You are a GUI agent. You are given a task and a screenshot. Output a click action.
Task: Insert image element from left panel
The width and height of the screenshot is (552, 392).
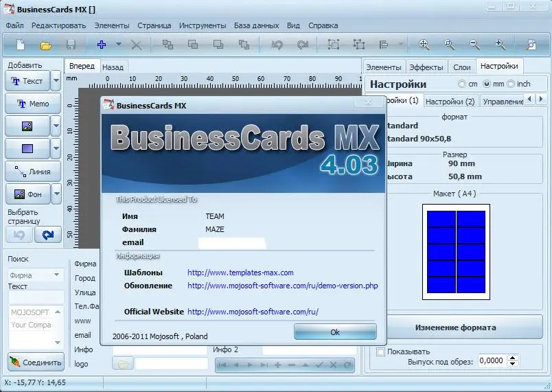(27, 126)
